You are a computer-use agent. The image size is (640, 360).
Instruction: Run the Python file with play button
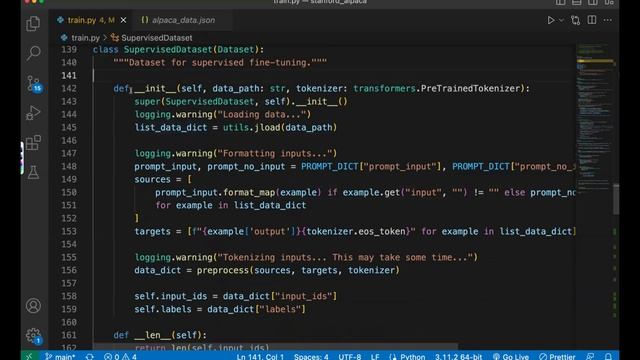click(x=551, y=20)
